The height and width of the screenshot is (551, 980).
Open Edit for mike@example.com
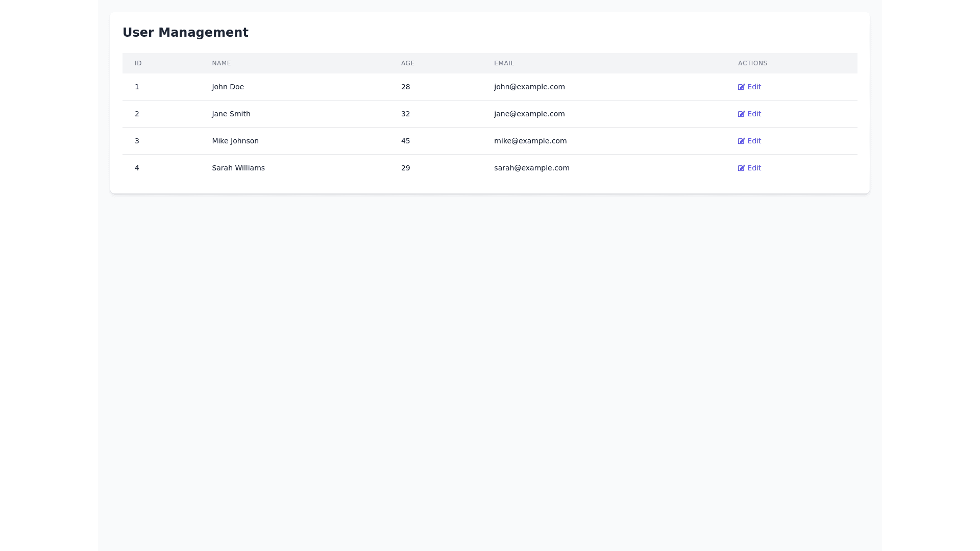pos(754,141)
